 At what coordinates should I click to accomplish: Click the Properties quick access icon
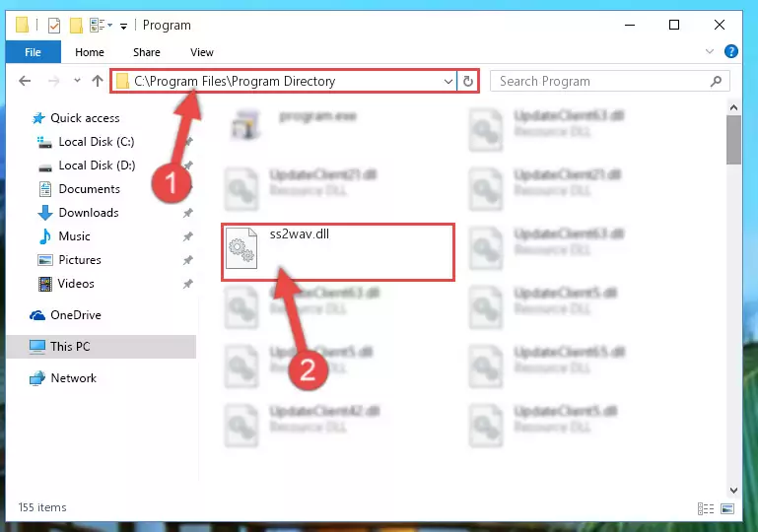[x=54, y=26]
